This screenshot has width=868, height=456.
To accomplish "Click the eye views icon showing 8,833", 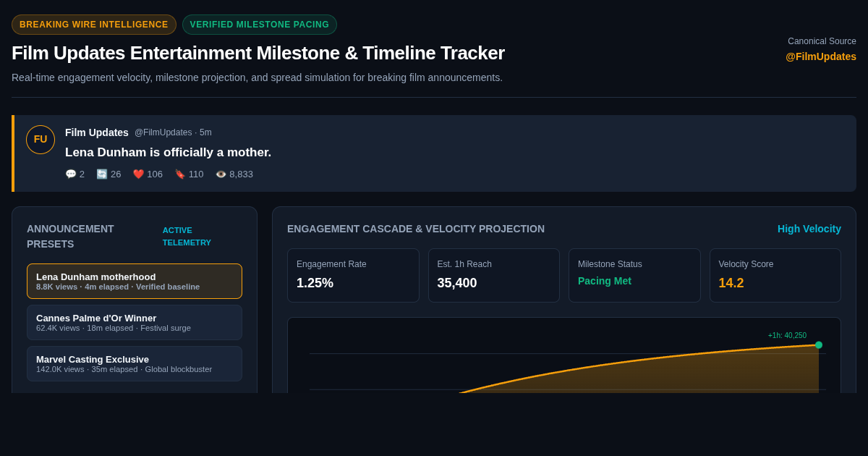I will point(221,174).
